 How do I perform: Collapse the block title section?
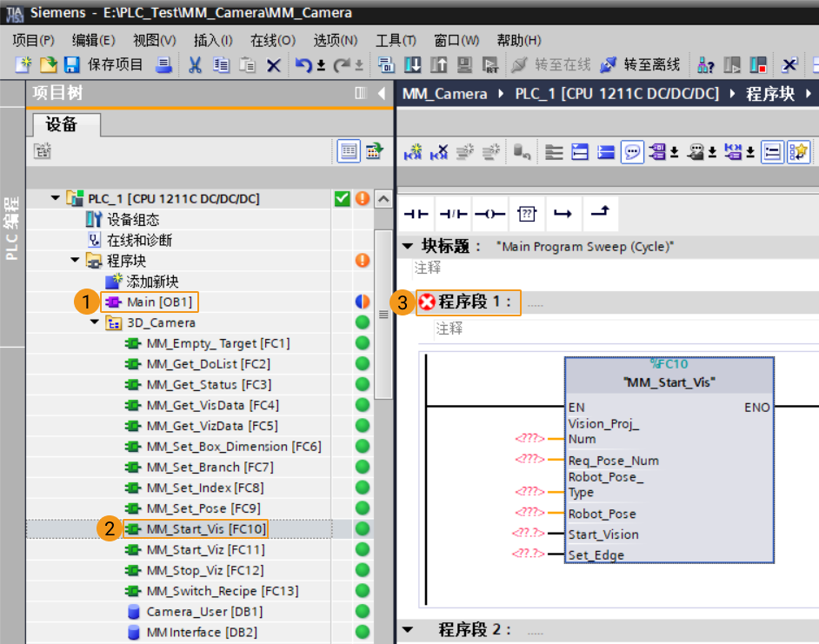click(408, 245)
